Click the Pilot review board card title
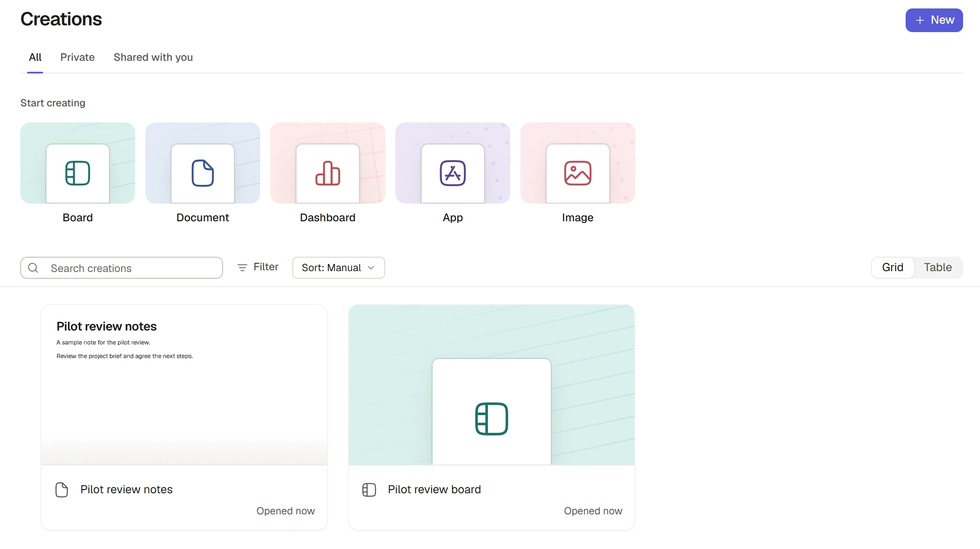The height and width of the screenshot is (549, 980). tap(435, 489)
